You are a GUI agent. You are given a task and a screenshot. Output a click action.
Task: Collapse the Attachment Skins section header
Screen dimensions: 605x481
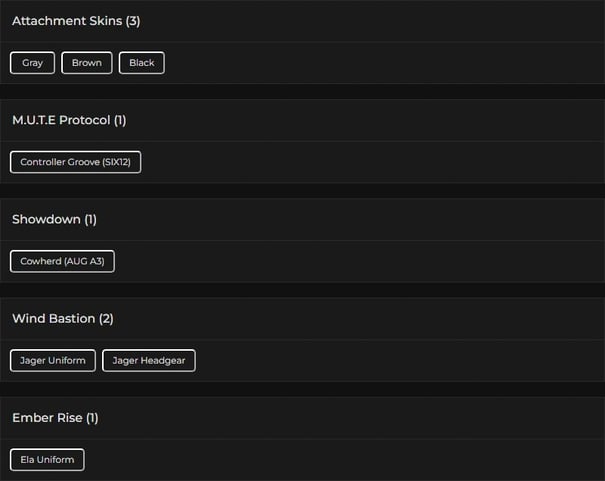67,21
